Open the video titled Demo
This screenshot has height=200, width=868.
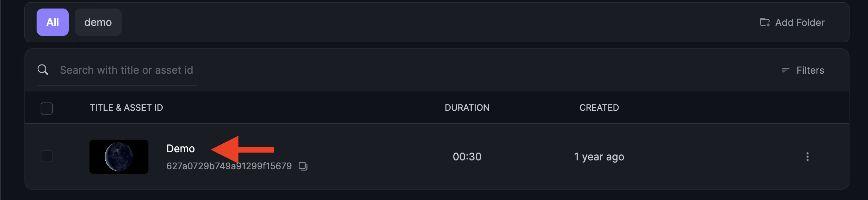click(180, 149)
